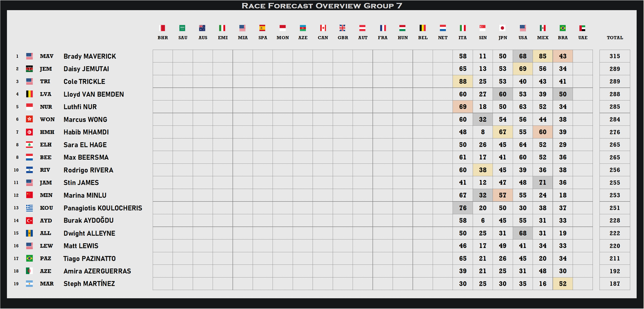Click the total 315 for Brady Maverick
The width and height of the screenshot is (644, 309).
click(614, 56)
